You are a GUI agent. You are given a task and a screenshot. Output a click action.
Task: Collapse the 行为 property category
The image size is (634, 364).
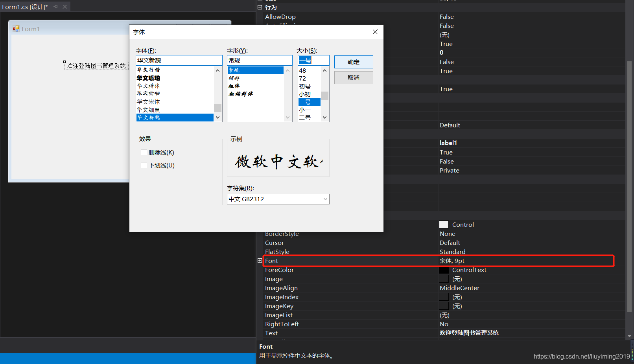pyautogui.click(x=260, y=7)
